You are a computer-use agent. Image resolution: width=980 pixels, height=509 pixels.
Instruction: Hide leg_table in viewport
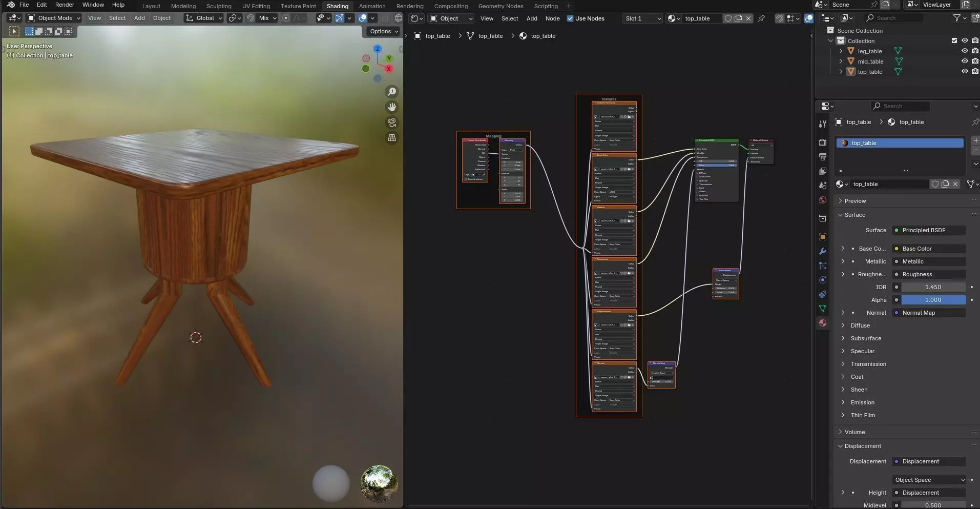click(965, 51)
